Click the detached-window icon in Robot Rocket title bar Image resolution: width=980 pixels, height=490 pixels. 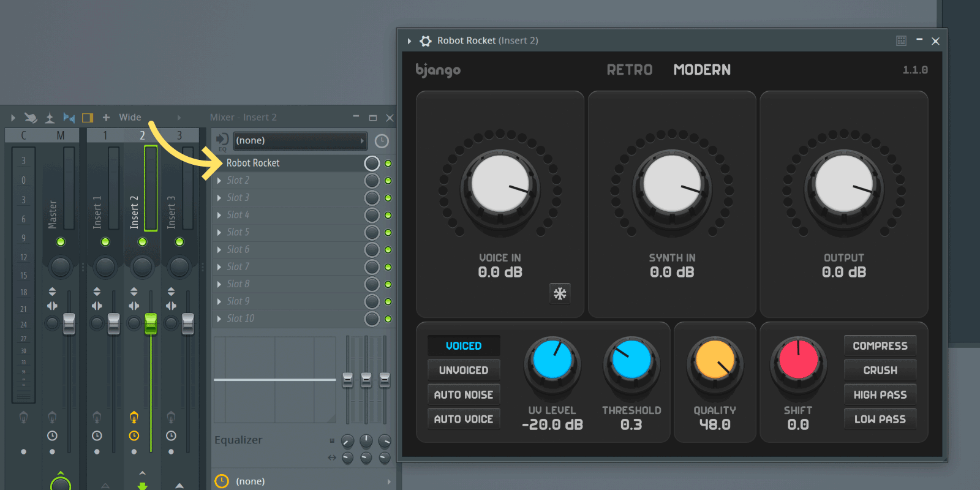901,41
